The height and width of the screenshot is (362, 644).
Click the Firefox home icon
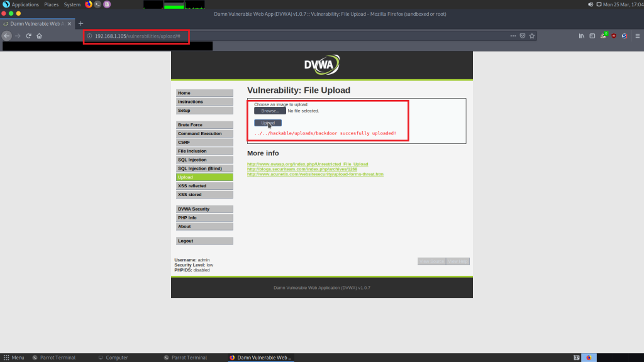(x=39, y=36)
